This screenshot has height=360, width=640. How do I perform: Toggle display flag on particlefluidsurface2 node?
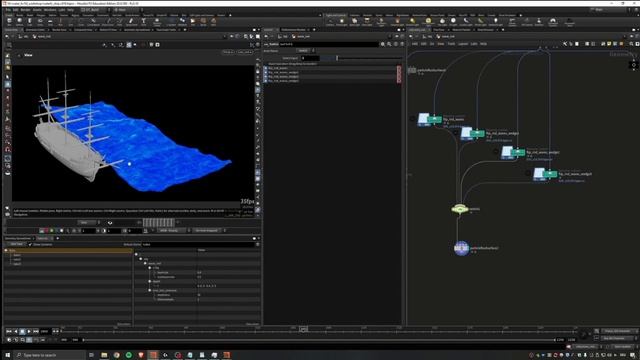467,248
